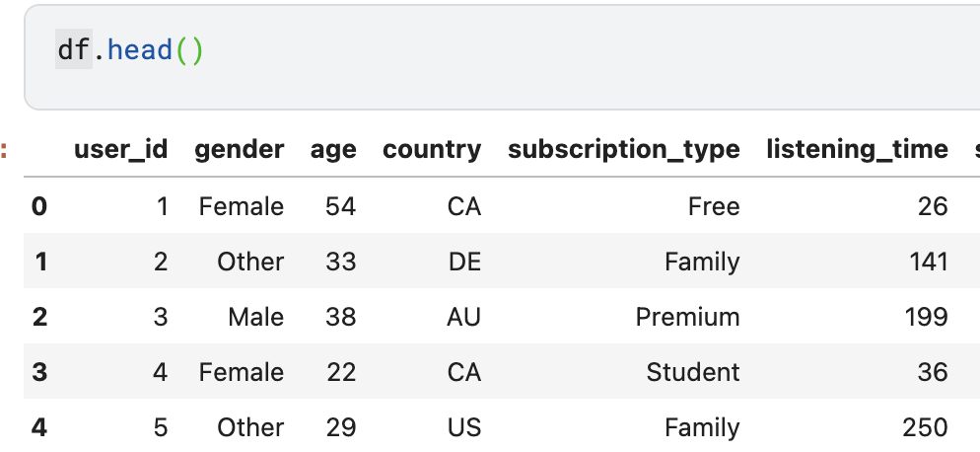Click the US country cell
The width and height of the screenshot is (980, 452).
(x=463, y=427)
